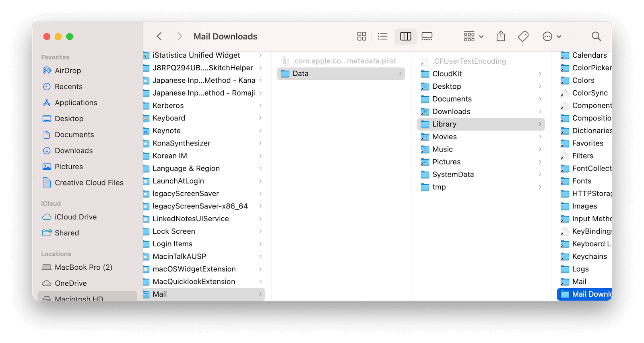Select the Login Items folder
The height and width of the screenshot is (343, 644).
coord(204,244)
